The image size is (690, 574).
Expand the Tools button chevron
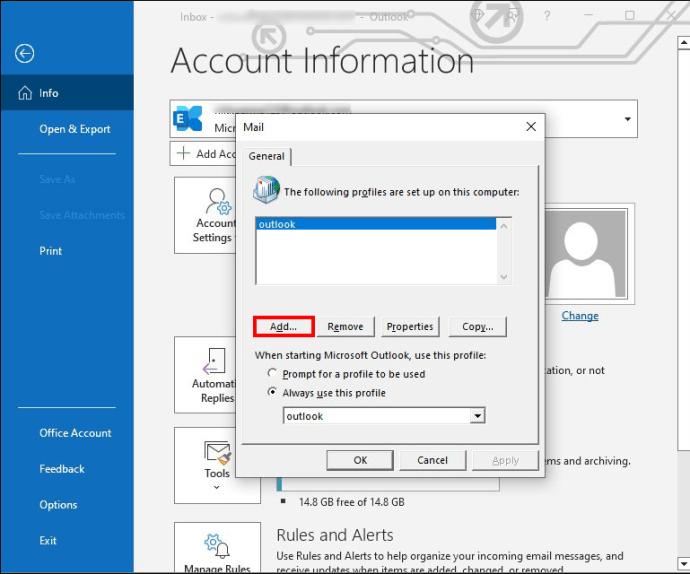(217, 487)
